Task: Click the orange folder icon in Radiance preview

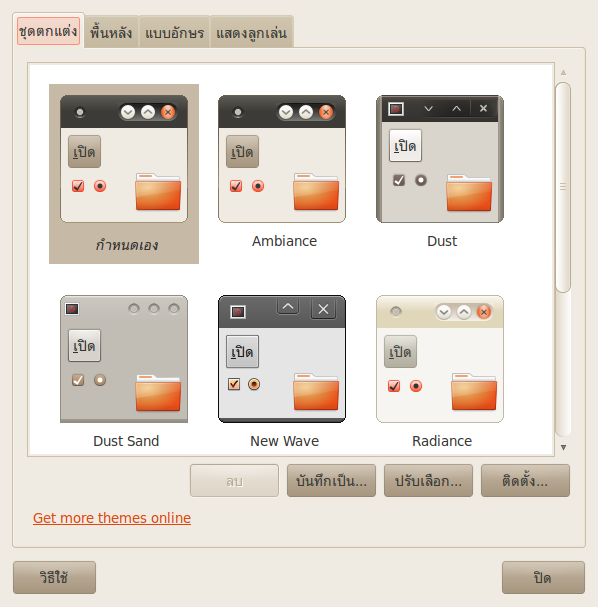Action: point(474,392)
